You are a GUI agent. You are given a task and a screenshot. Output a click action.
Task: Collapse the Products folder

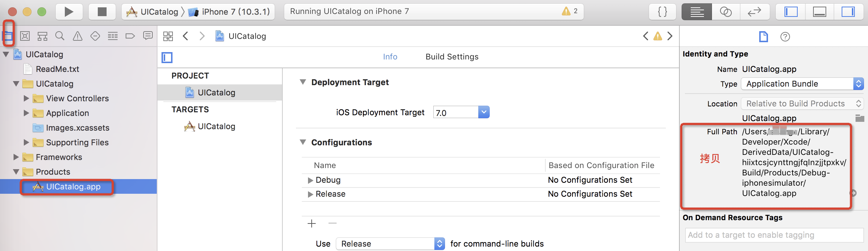tap(16, 172)
